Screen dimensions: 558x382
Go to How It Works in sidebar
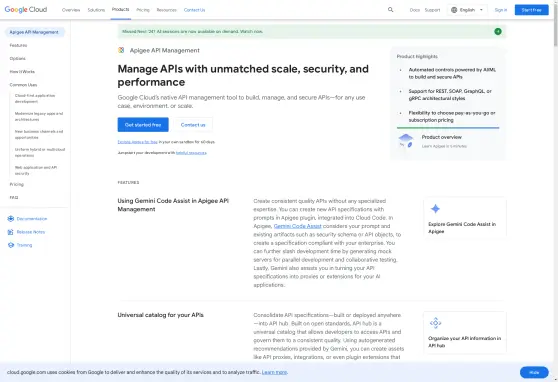tap(22, 72)
